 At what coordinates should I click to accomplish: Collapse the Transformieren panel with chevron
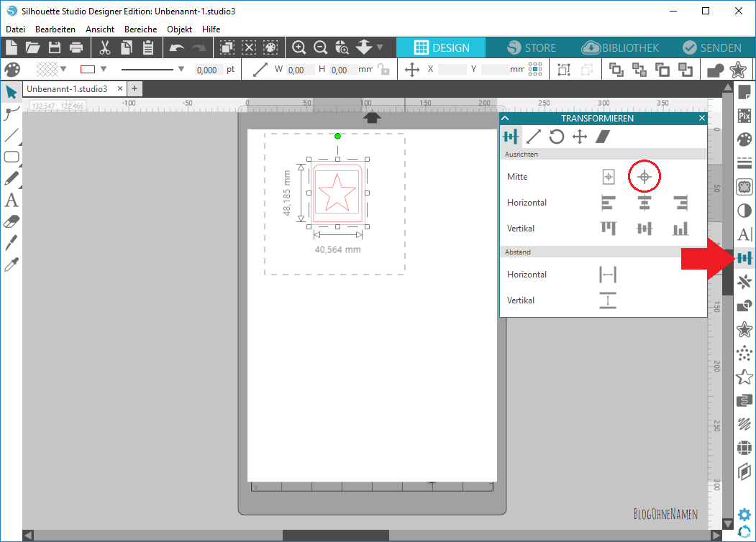click(505, 118)
